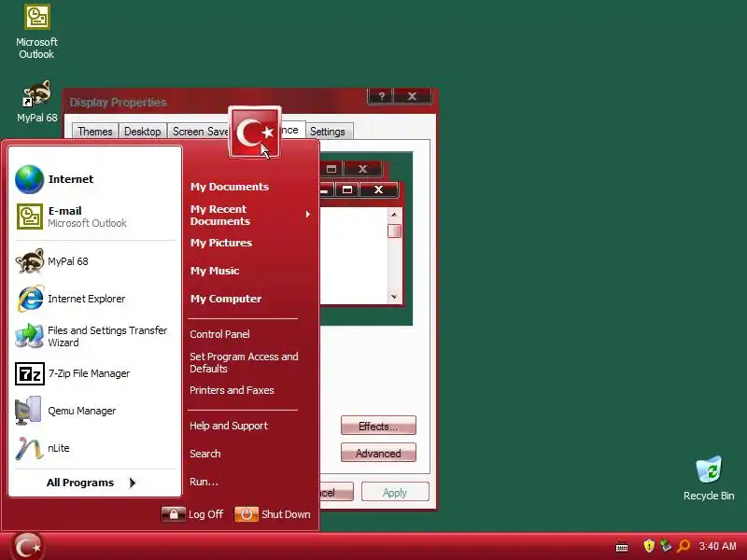747x560 pixels.
Task: Switch to Settings tab in Display Properties
Action: [328, 132]
